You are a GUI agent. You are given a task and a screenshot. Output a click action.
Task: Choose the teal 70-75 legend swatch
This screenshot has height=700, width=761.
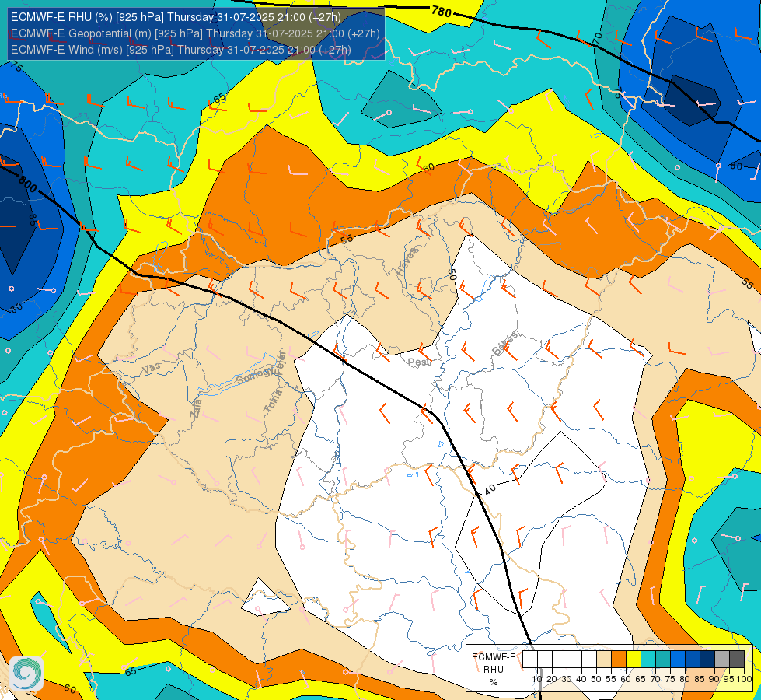[663, 660]
